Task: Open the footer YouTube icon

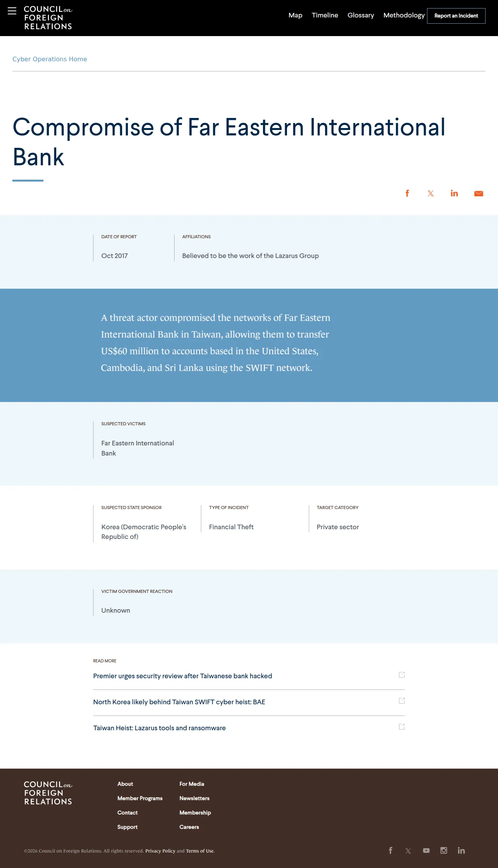Action: coord(426,851)
